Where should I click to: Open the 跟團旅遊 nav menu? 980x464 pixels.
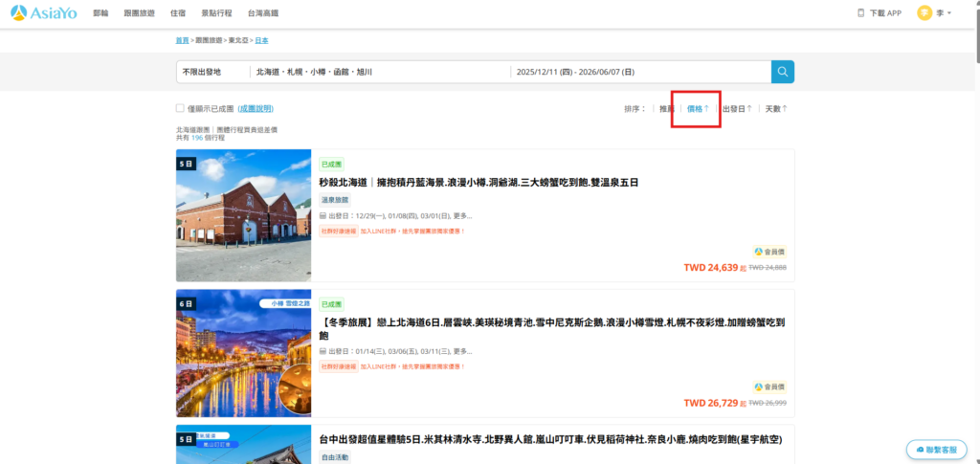[138, 13]
